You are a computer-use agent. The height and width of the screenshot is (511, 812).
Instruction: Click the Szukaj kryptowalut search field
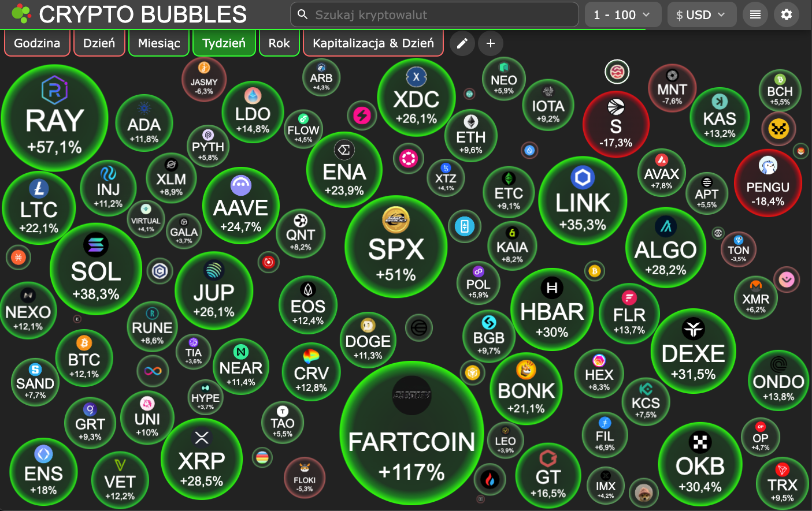point(435,14)
